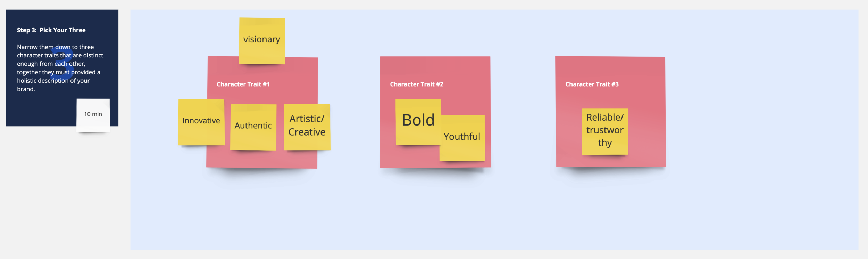Viewport: 868px width, 259px height.
Task: Select the Artistic/Creative sticky note
Action: point(307,127)
